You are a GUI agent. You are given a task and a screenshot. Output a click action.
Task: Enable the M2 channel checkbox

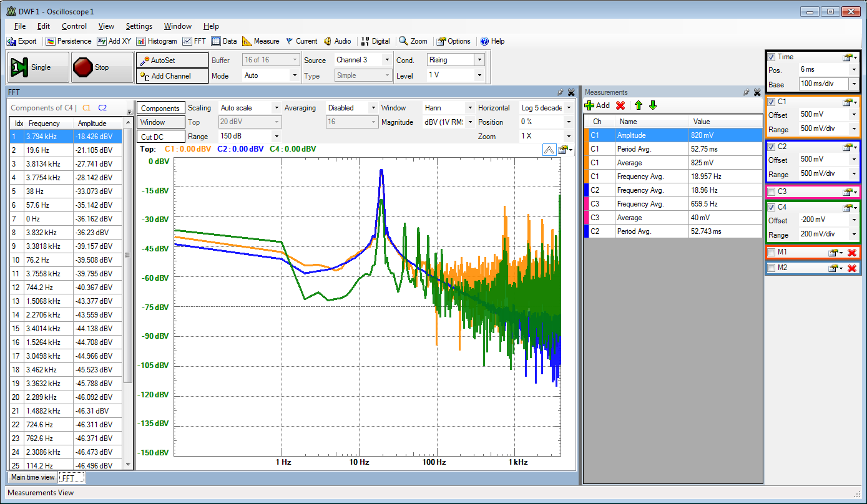pos(771,268)
